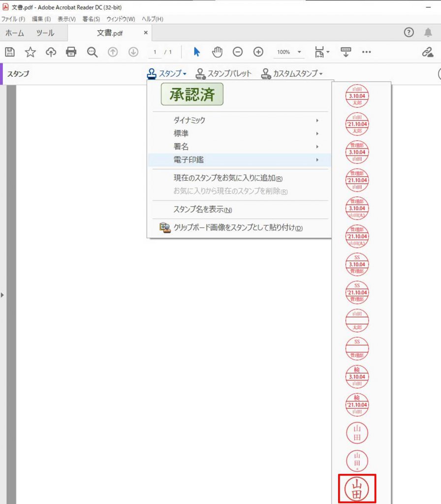Close the 文書.pdf tab
The width and height of the screenshot is (441, 504).
tap(146, 32)
